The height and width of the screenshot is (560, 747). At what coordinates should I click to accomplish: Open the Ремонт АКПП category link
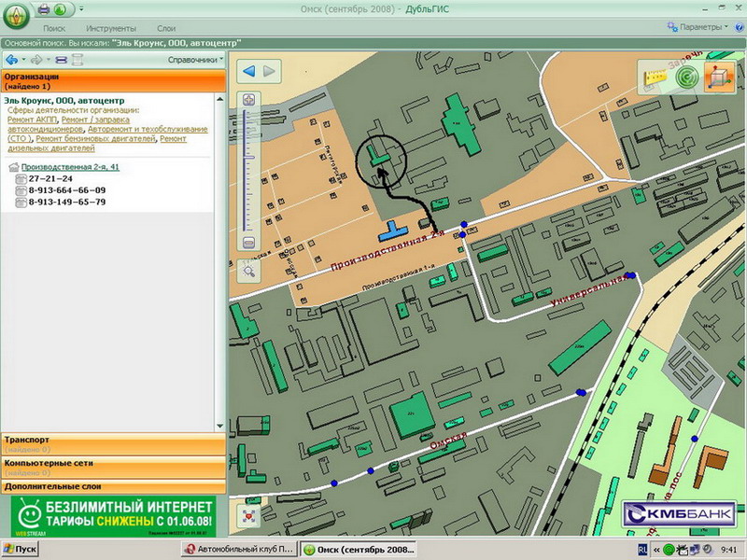tap(32, 119)
